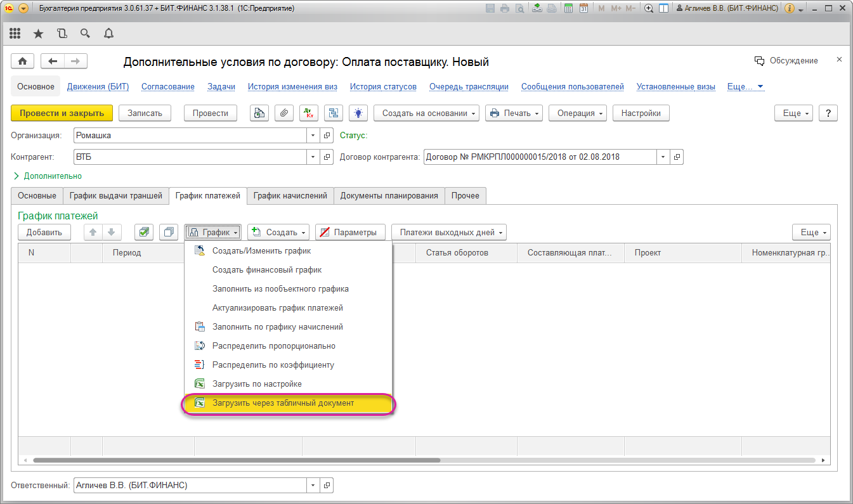Navigate forward with the right arrow

pyautogui.click(x=75, y=61)
